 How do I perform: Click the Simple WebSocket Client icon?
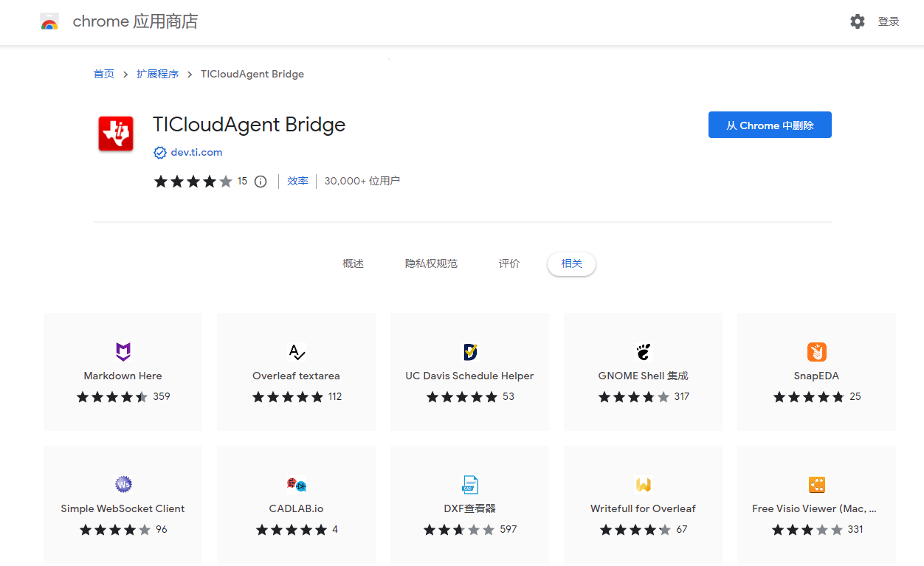(x=123, y=484)
